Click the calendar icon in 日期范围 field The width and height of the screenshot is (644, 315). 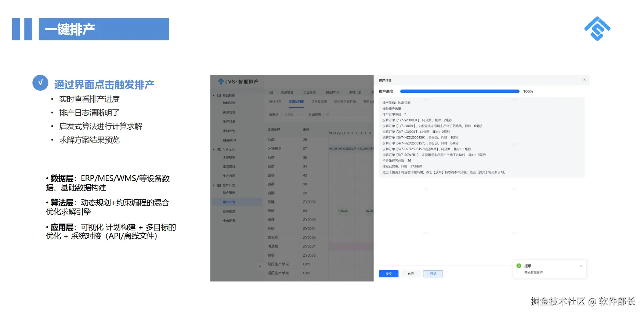pyautogui.click(x=328, y=115)
